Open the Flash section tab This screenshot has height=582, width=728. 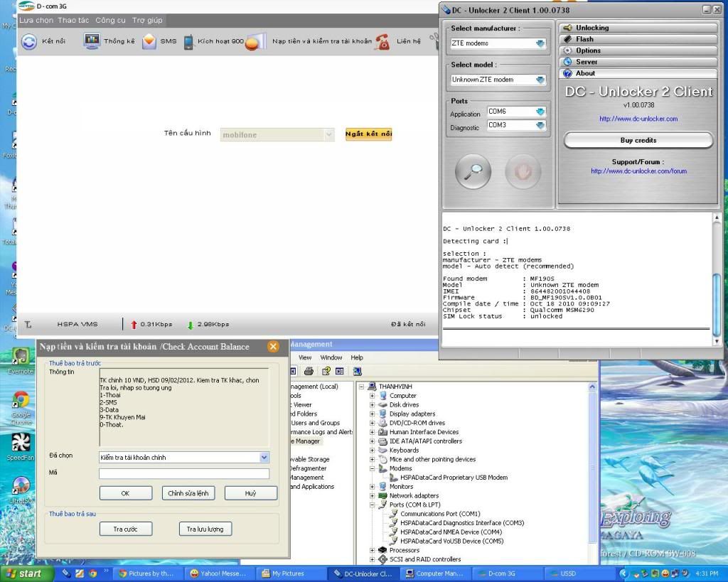point(584,39)
